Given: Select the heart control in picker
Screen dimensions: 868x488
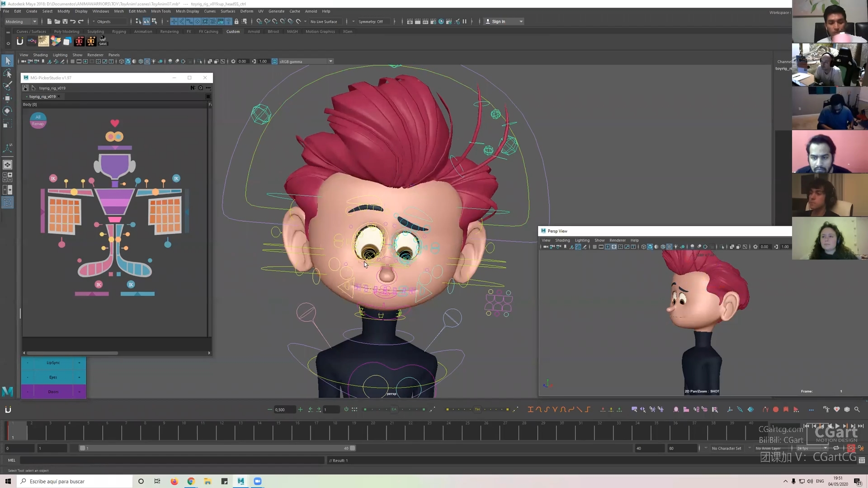Looking at the screenshot, I should [x=115, y=123].
